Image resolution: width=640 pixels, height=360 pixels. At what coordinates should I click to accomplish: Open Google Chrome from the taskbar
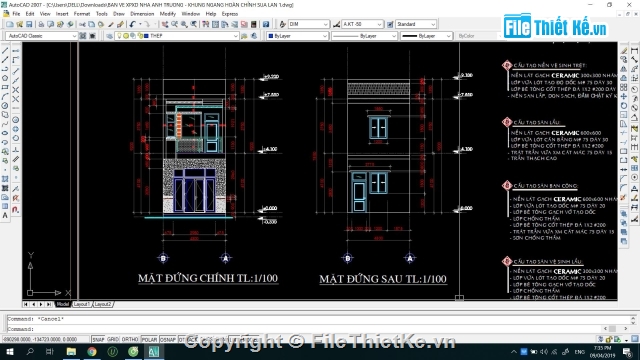92,351
